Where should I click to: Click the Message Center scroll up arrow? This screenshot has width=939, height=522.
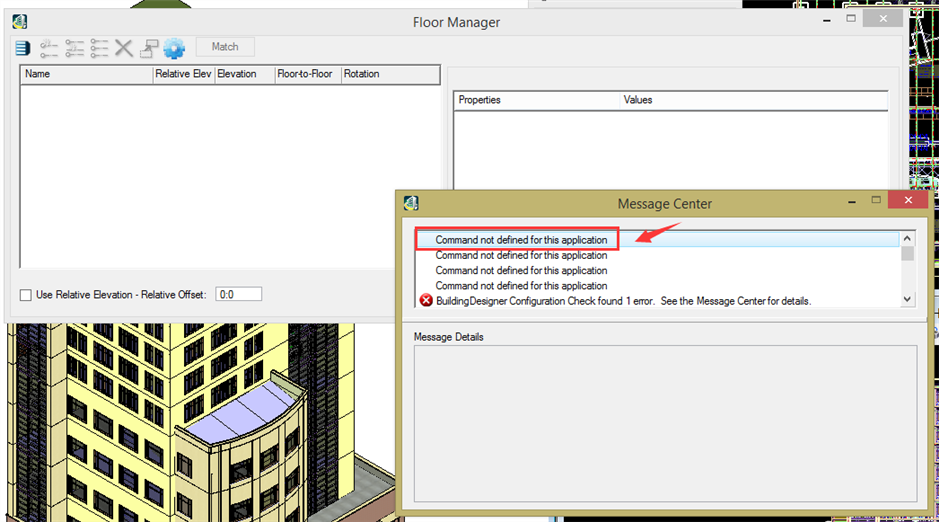pos(907,238)
